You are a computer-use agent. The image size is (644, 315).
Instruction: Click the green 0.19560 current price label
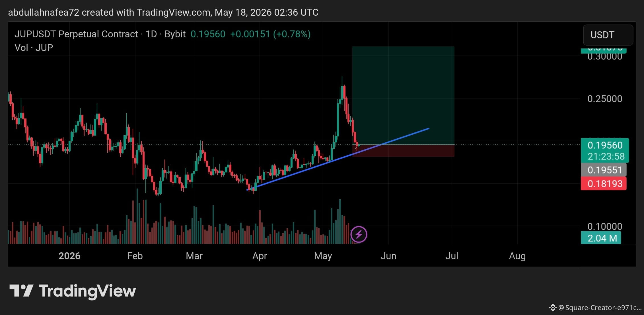point(605,145)
